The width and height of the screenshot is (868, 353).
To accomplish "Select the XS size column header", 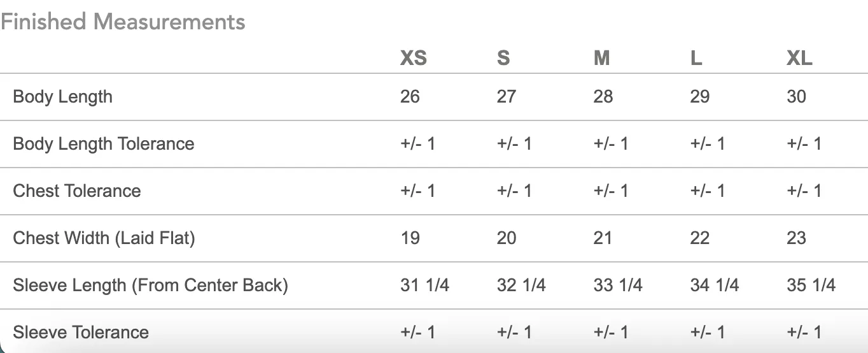I will (414, 59).
